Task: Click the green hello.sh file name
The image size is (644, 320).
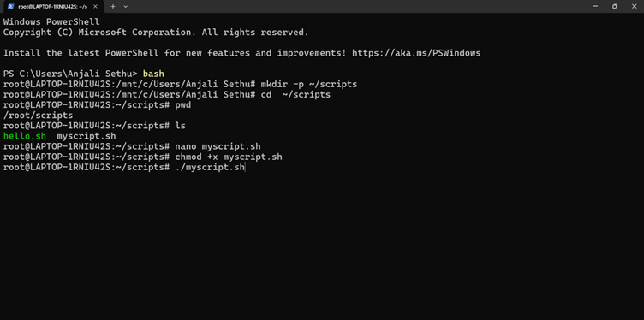Action: coord(25,136)
